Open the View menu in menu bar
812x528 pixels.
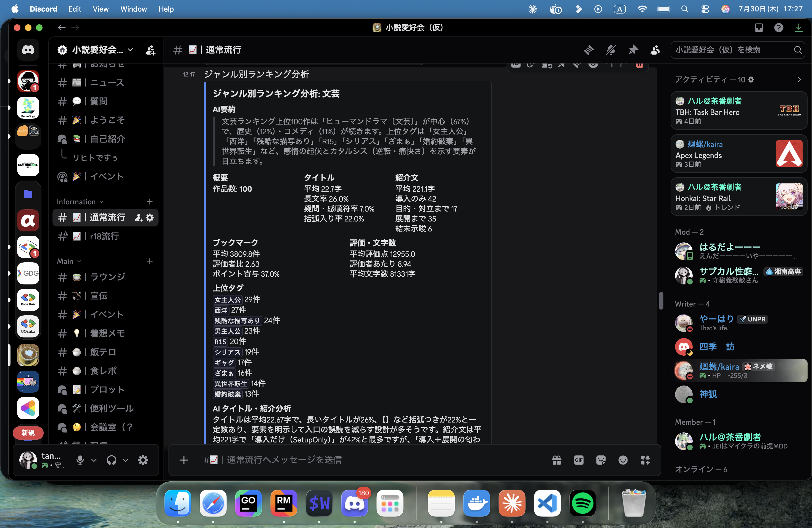click(100, 9)
